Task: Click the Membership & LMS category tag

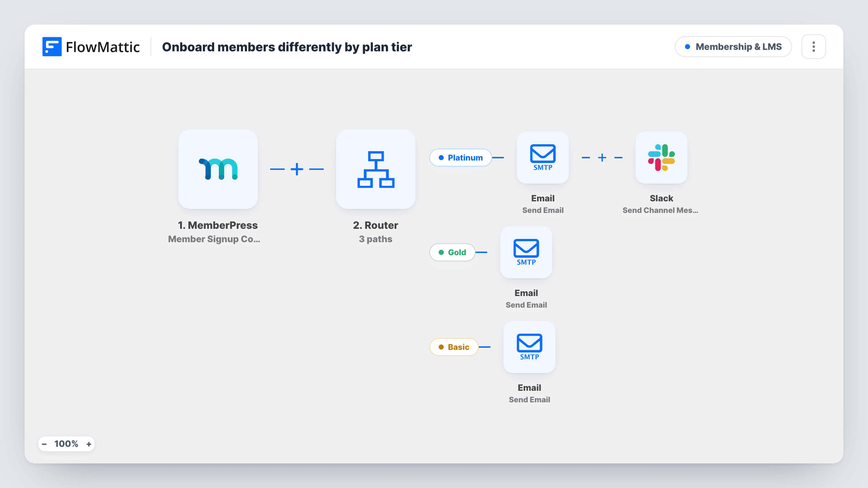Action: (x=733, y=47)
